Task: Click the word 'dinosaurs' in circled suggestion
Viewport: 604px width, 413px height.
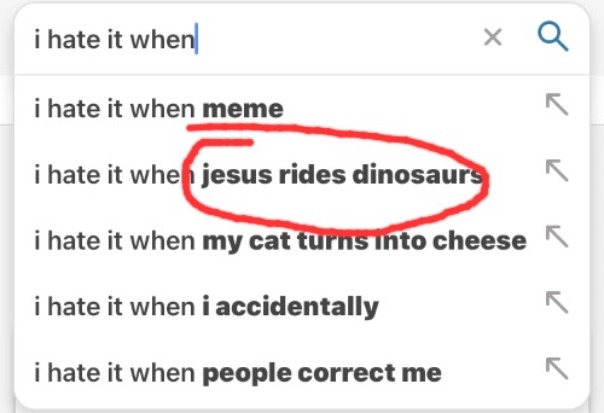Action: pyautogui.click(x=417, y=175)
